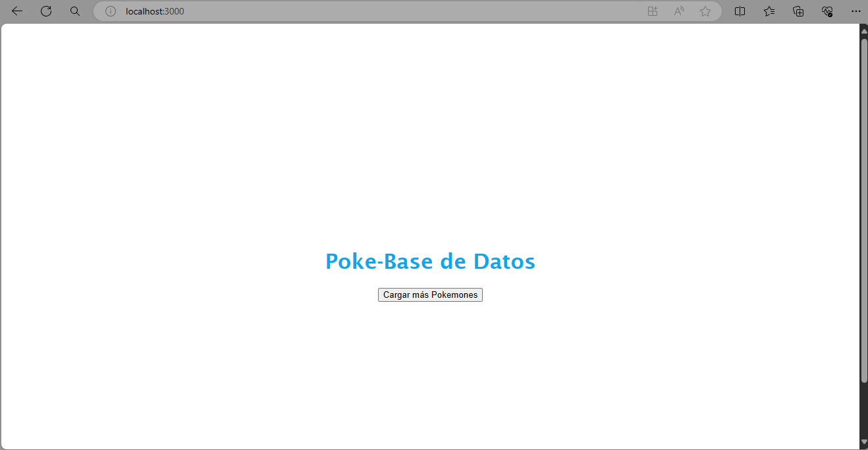
Task: Click the apps grid icon in address bar
Action: [x=653, y=11]
